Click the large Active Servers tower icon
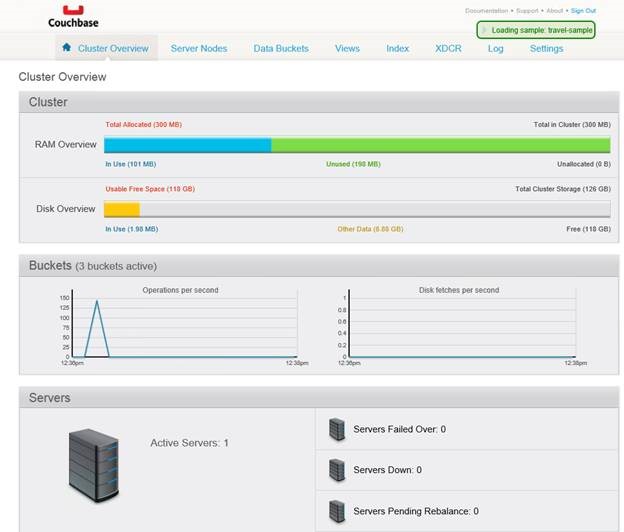Viewport: 624px width, 532px height. click(x=94, y=465)
